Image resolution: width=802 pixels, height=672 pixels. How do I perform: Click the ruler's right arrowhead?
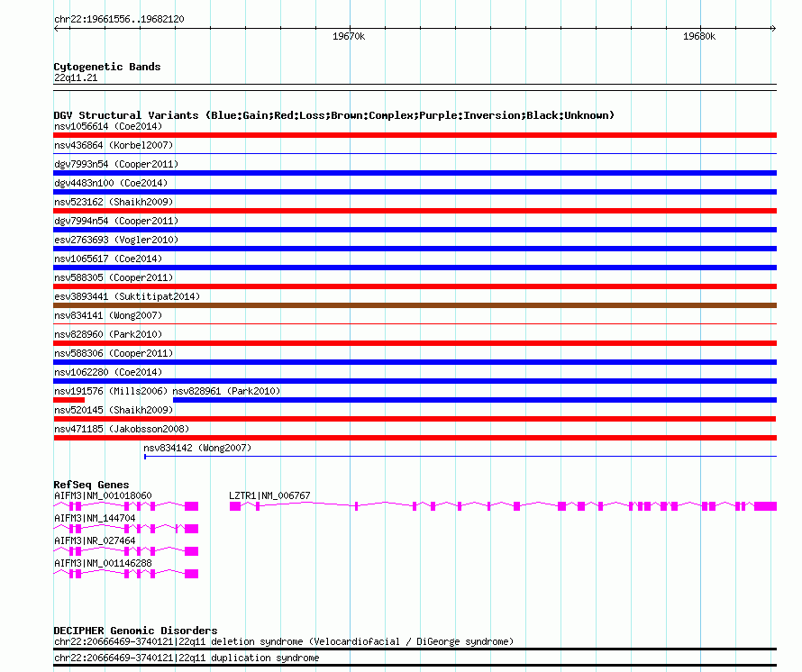click(773, 29)
